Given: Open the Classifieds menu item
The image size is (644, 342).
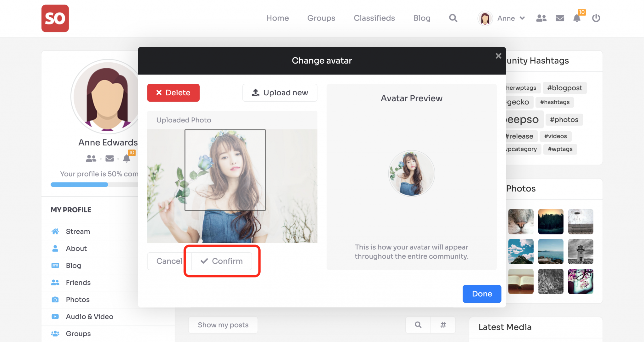Looking at the screenshot, I should [x=374, y=18].
